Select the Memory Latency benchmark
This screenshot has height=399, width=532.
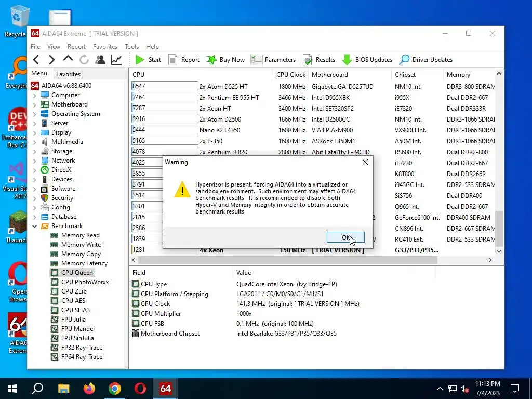point(84,263)
